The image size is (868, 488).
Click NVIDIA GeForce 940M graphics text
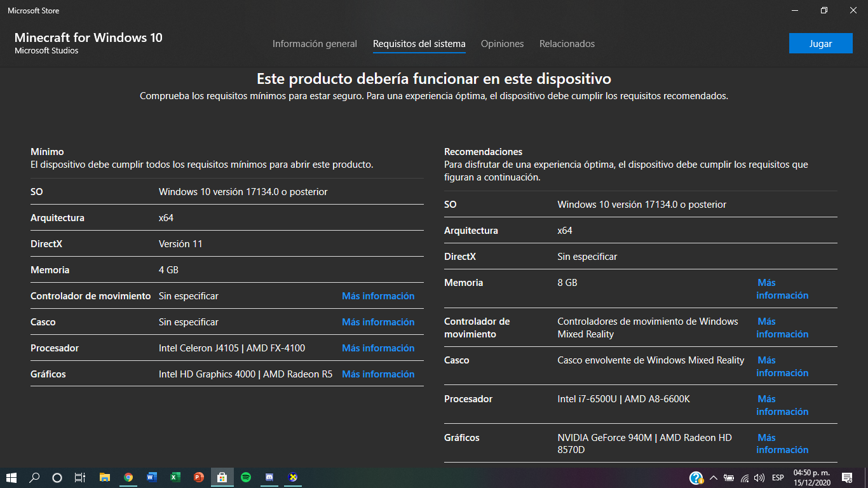click(605, 438)
